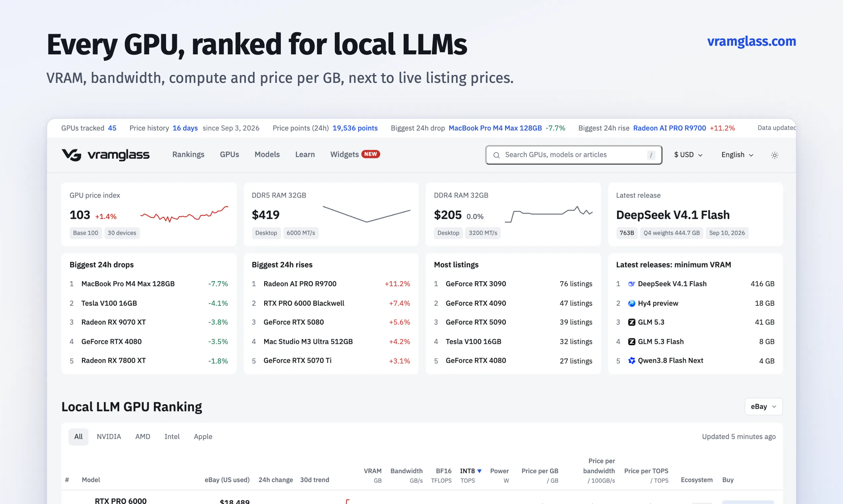Viewport: 843px width, 504px height.
Task: Open GeForce RTX 5070 Ti in rises list
Action: [x=297, y=361]
